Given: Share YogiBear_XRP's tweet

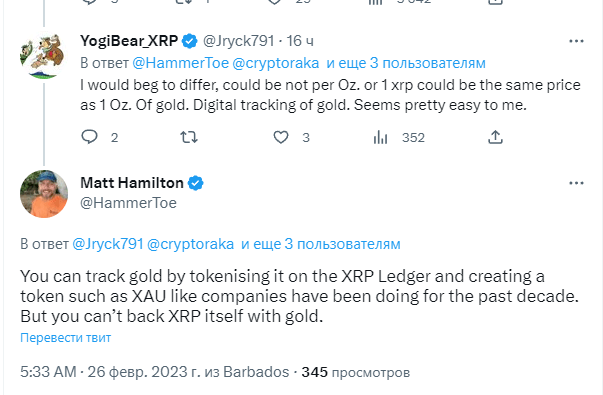Looking at the screenshot, I should [x=495, y=137].
